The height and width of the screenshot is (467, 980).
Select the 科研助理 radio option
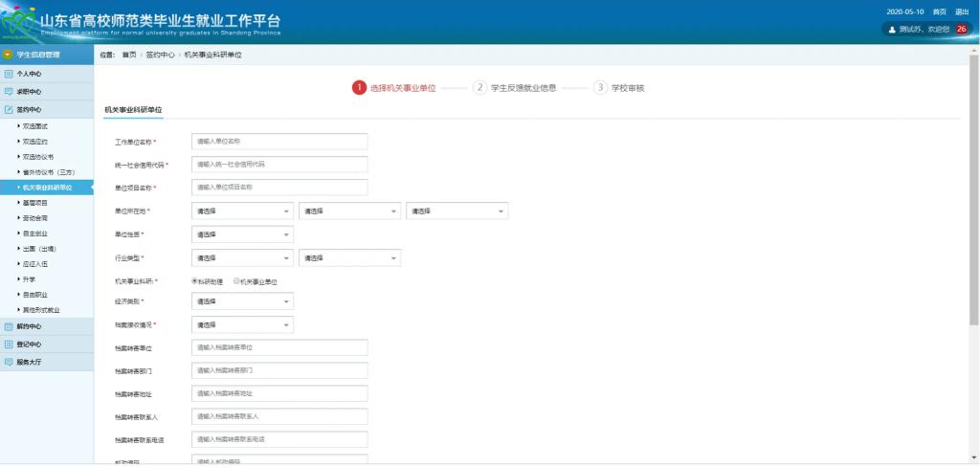click(x=194, y=280)
